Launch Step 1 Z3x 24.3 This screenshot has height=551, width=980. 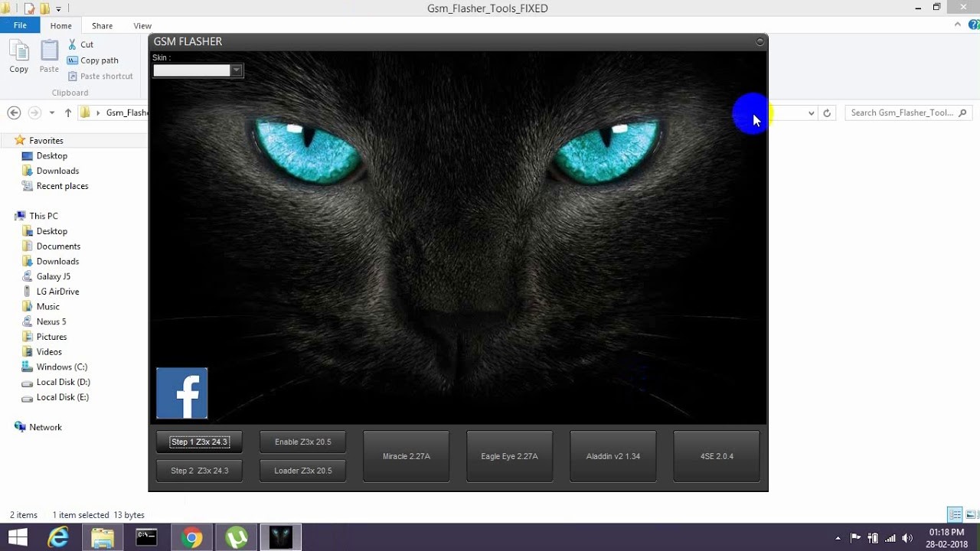(198, 442)
